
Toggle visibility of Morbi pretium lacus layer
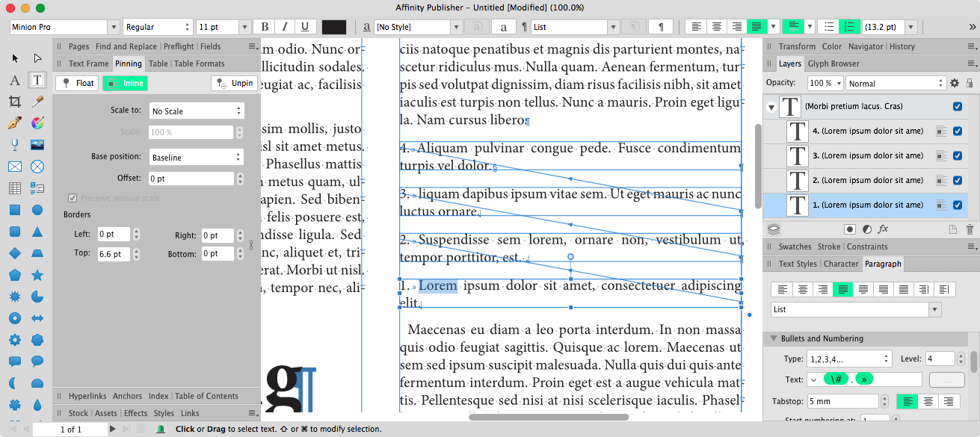[x=958, y=106]
